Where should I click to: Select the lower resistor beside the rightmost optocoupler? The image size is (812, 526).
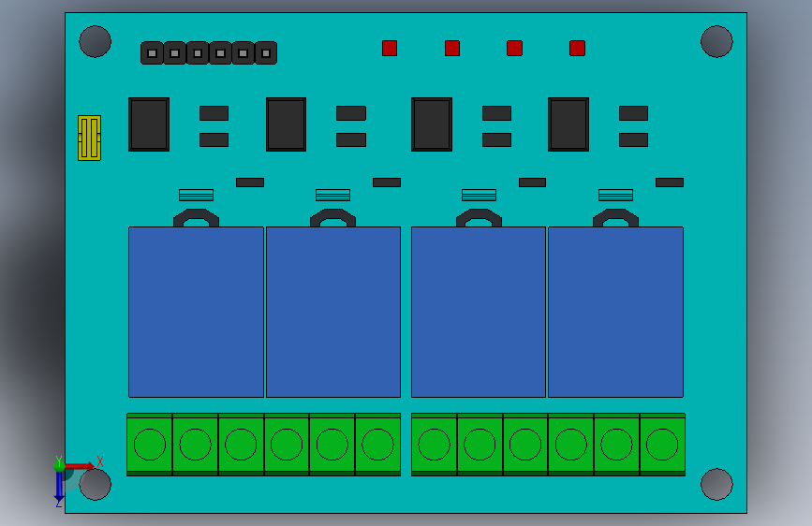[633, 139]
